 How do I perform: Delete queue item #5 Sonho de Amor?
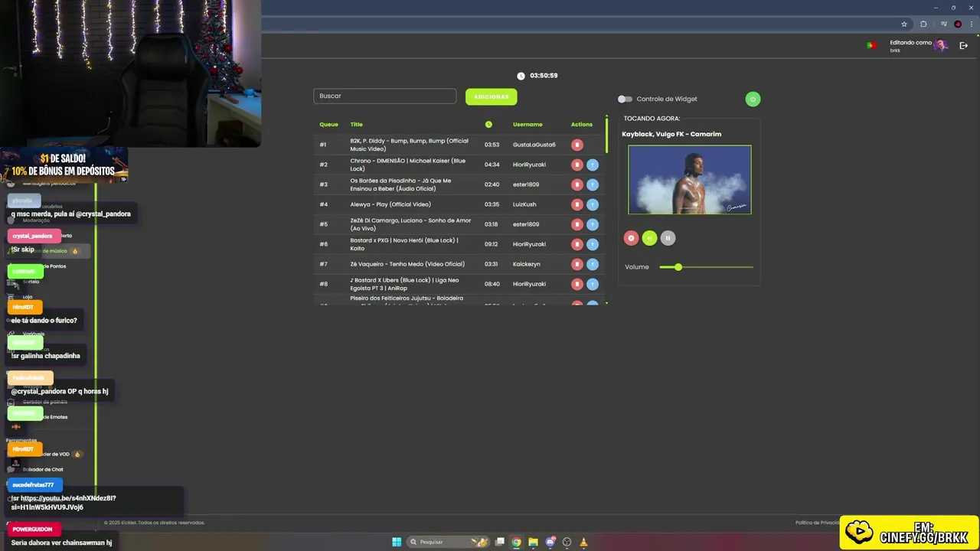pos(577,224)
